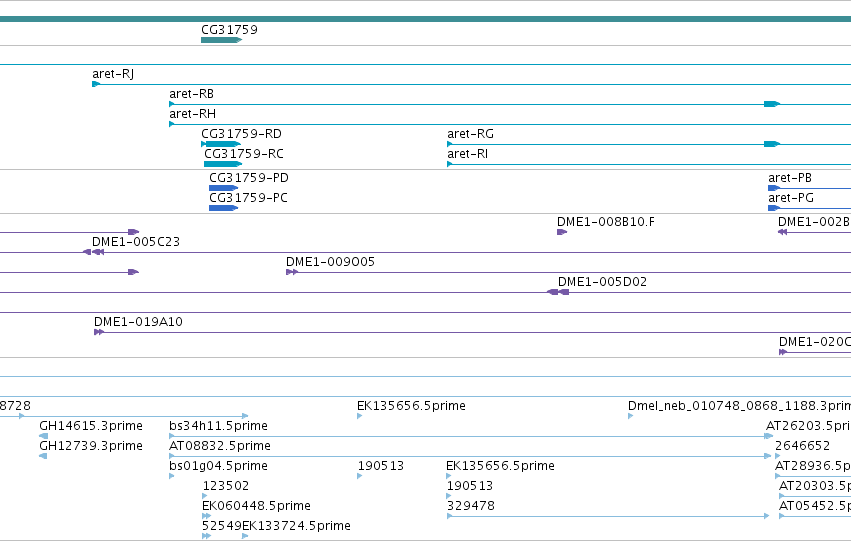Select the bs01g04.5prime EST label

coord(218,467)
